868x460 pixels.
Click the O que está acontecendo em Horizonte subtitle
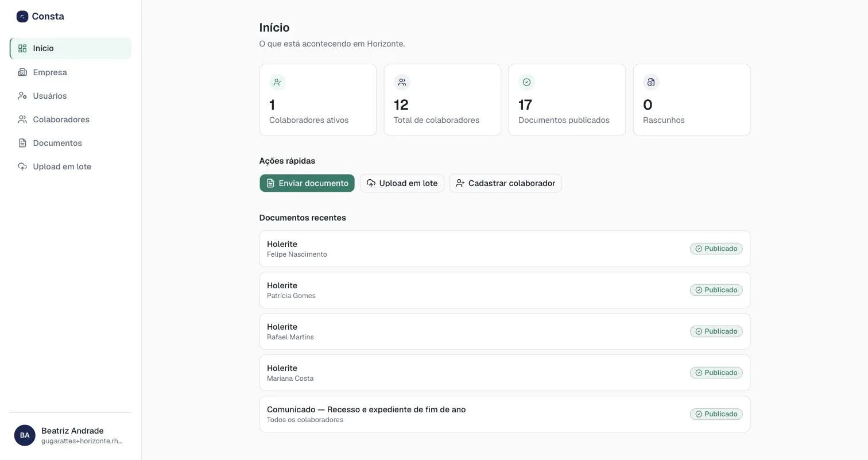(332, 44)
